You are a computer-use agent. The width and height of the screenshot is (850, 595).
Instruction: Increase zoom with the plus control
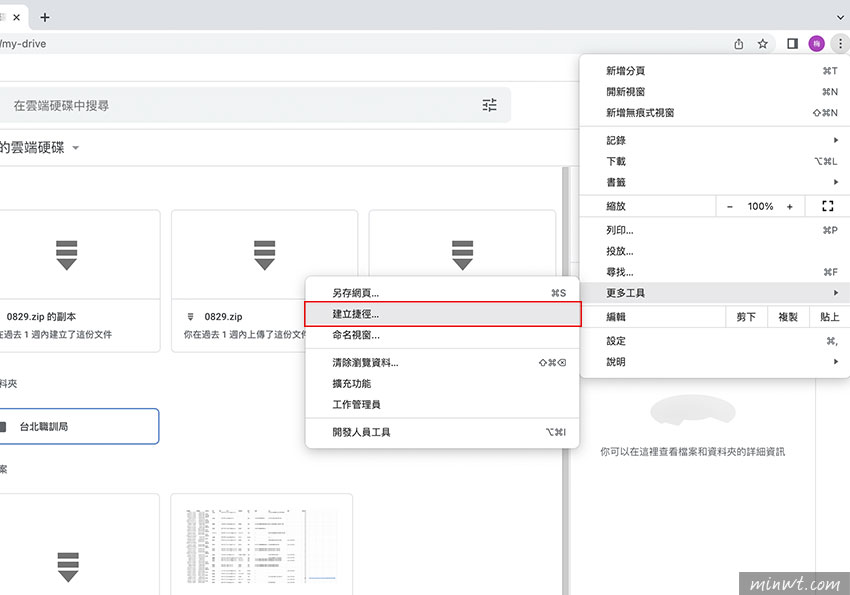pos(790,205)
